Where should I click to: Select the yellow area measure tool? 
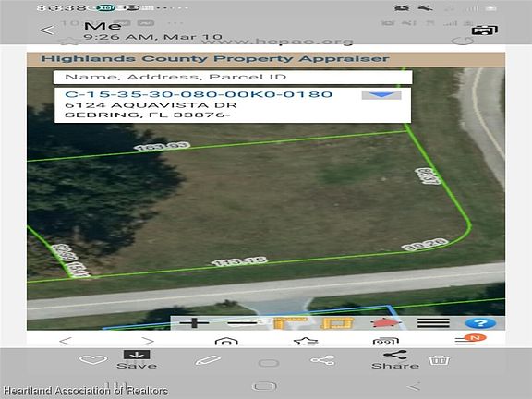pos(337,323)
